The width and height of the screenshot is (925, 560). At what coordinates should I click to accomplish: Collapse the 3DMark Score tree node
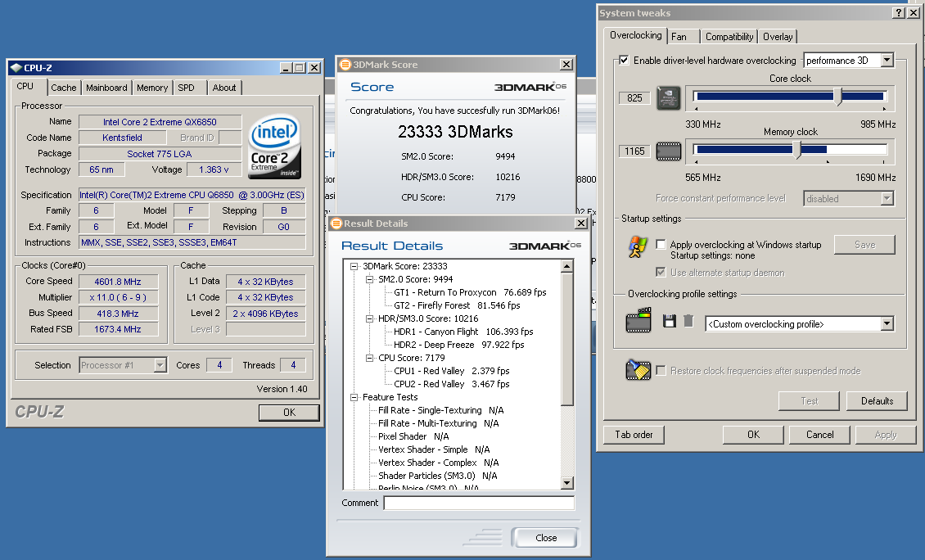point(354,266)
